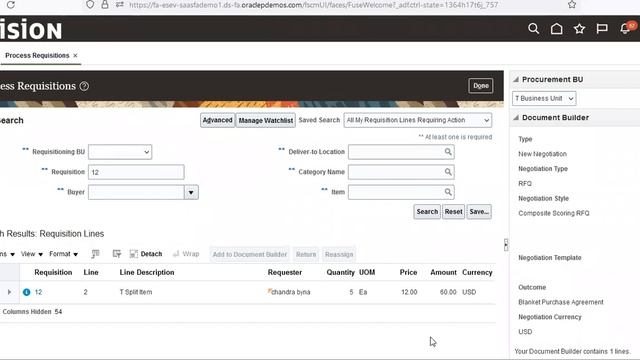Click the Search button

[427, 212]
